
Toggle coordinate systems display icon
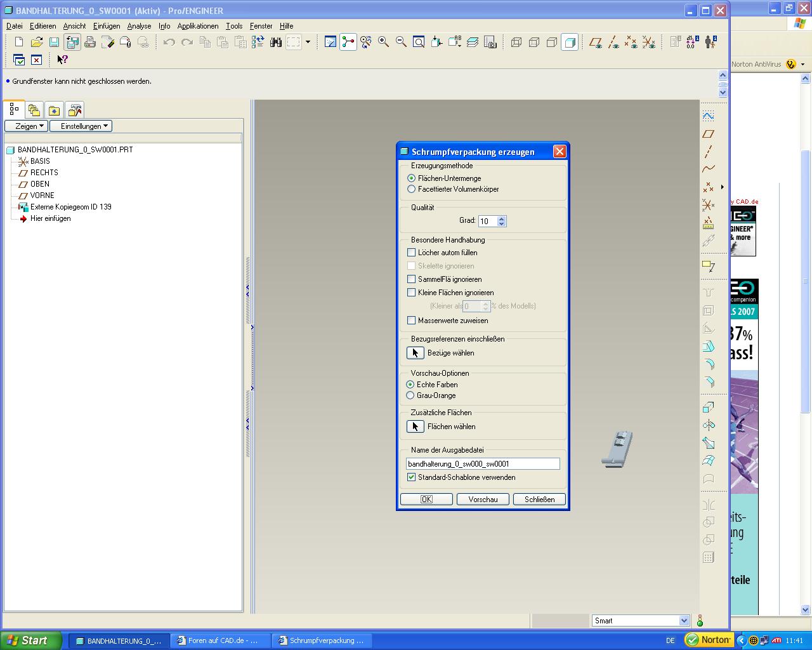click(x=648, y=43)
